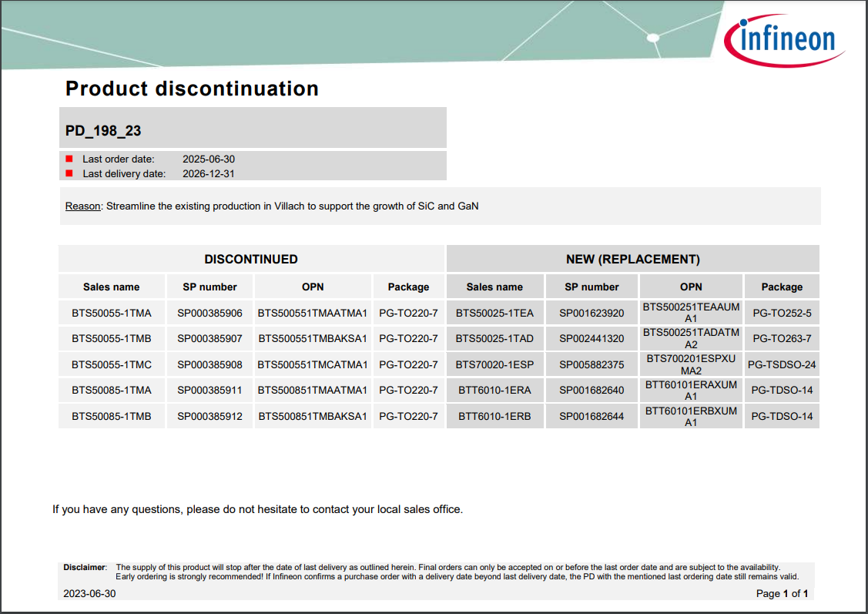Select replacement SP number SP005882375
The height and width of the screenshot is (614, 868).
(592, 364)
